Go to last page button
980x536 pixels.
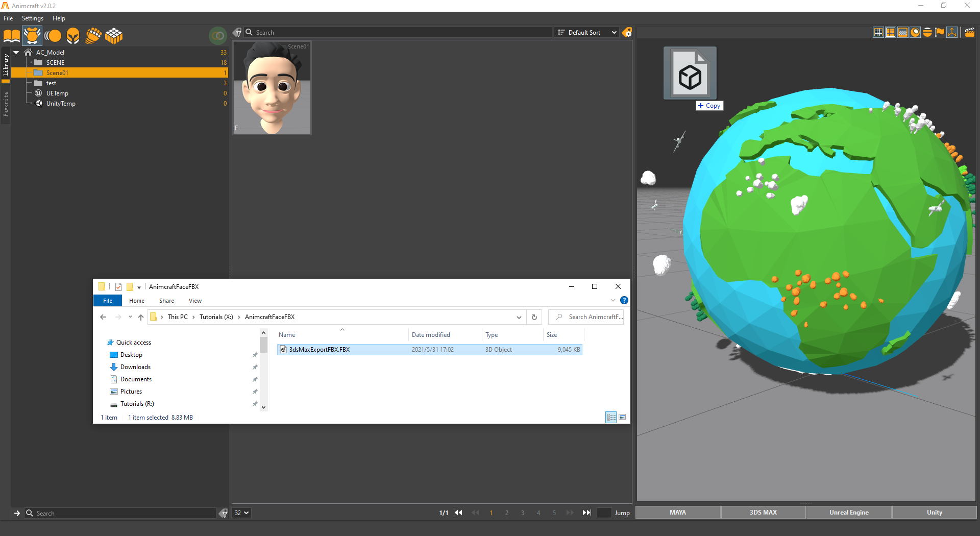(x=587, y=513)
